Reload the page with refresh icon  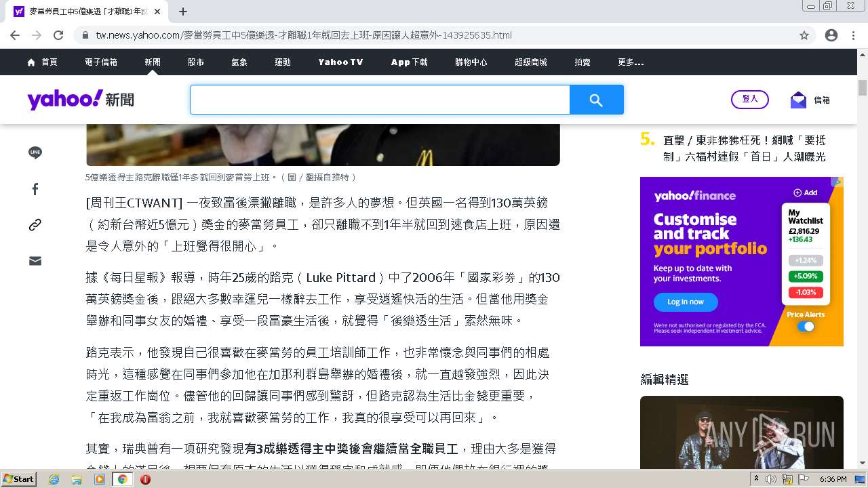click(x=58, y=35)
